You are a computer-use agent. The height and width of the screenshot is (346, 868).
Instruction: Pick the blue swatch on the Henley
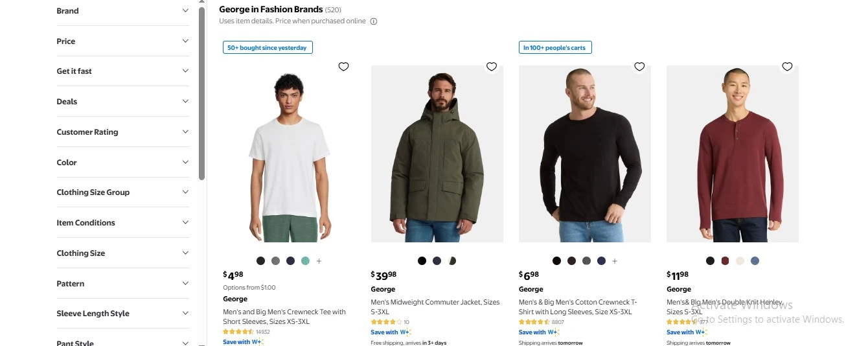[755, 261]
